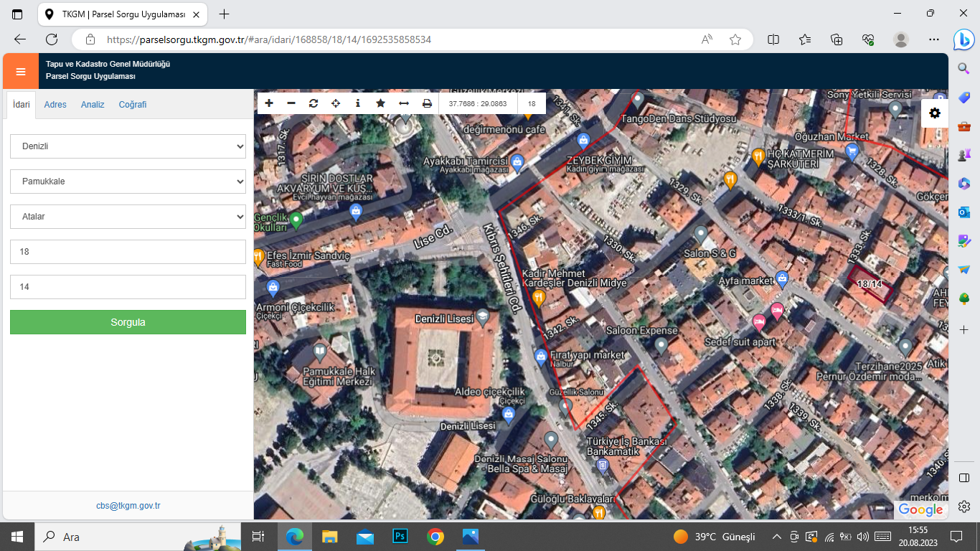This screenshot has height=551, width=980.
Task: Click the parcel number field containing 14
Action: click(x=128, y=287)
